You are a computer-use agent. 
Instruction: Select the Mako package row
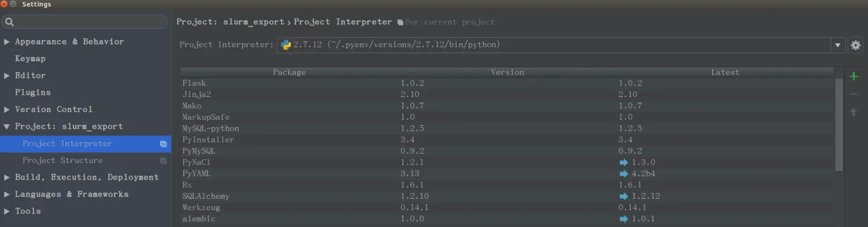[507, 106]
